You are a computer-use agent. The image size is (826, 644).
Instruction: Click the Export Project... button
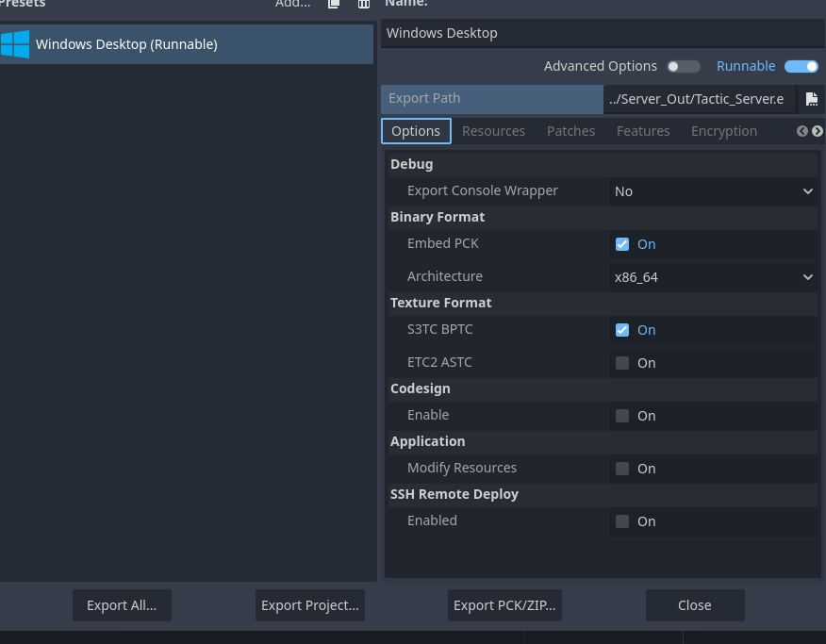309,605
